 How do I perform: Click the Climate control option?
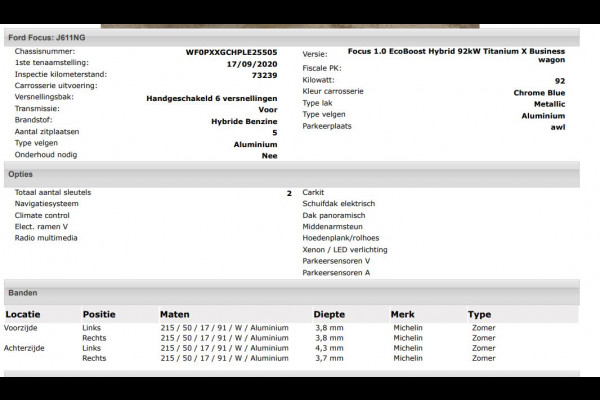(x=42, y=215)
